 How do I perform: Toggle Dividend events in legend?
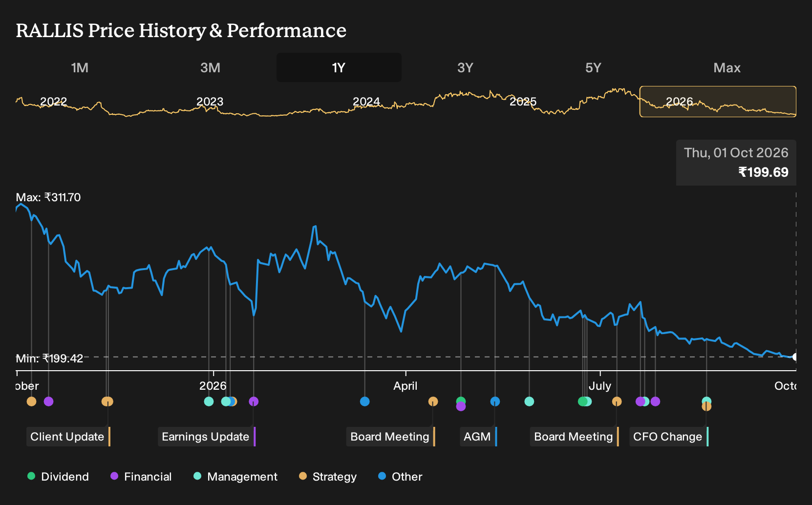tap(58, 477)
